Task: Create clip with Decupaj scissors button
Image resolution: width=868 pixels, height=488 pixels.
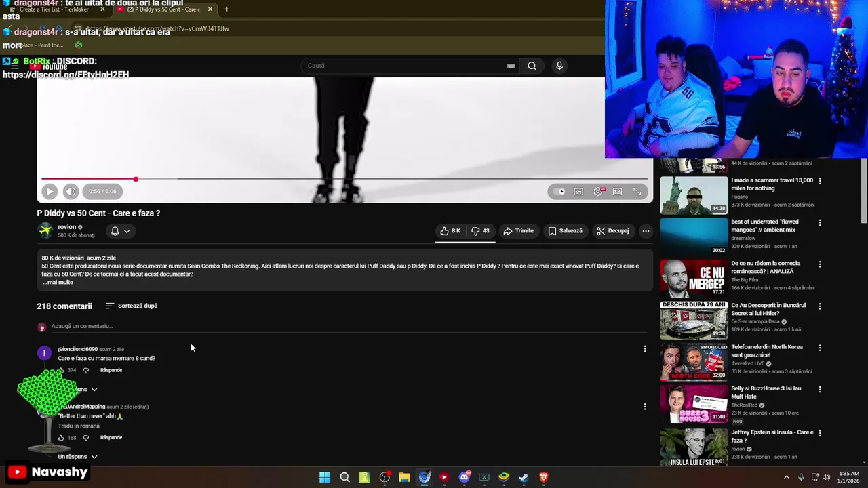Action: (613, 231)
